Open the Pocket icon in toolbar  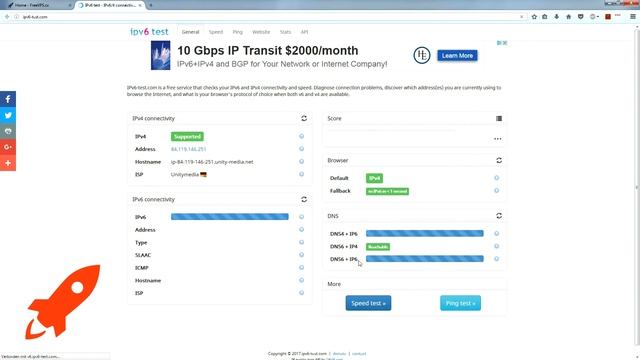[580, 17]
